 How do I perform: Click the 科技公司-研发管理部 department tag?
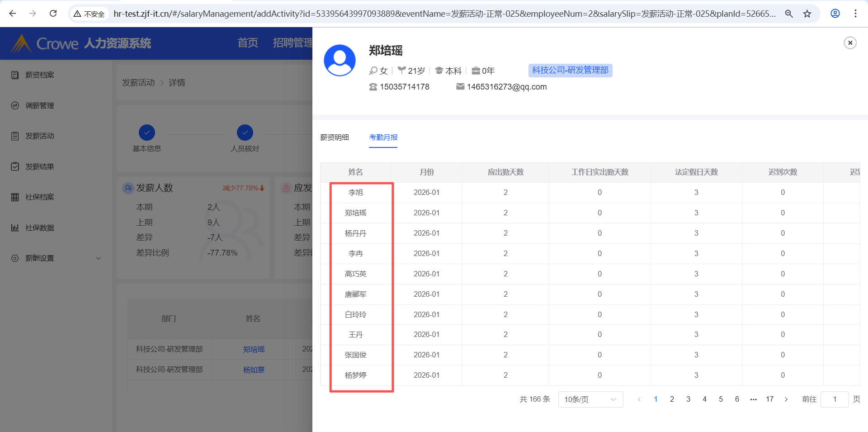pos(570,71)
